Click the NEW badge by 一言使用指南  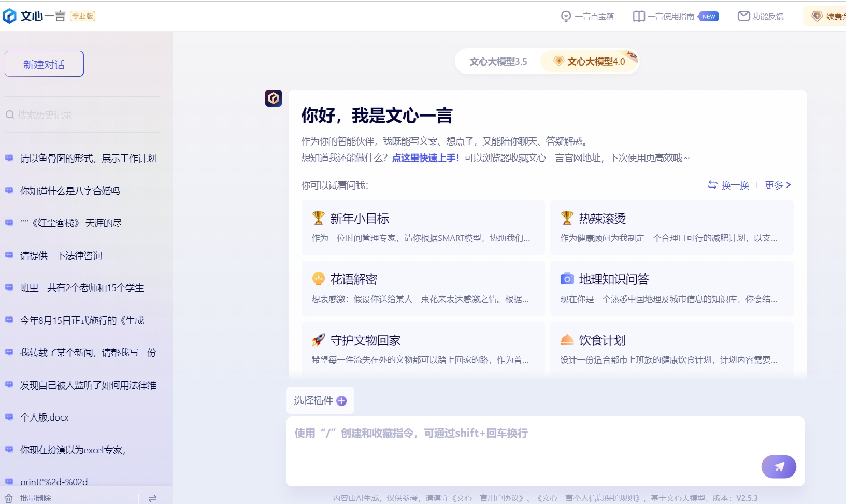coord(709,17)
